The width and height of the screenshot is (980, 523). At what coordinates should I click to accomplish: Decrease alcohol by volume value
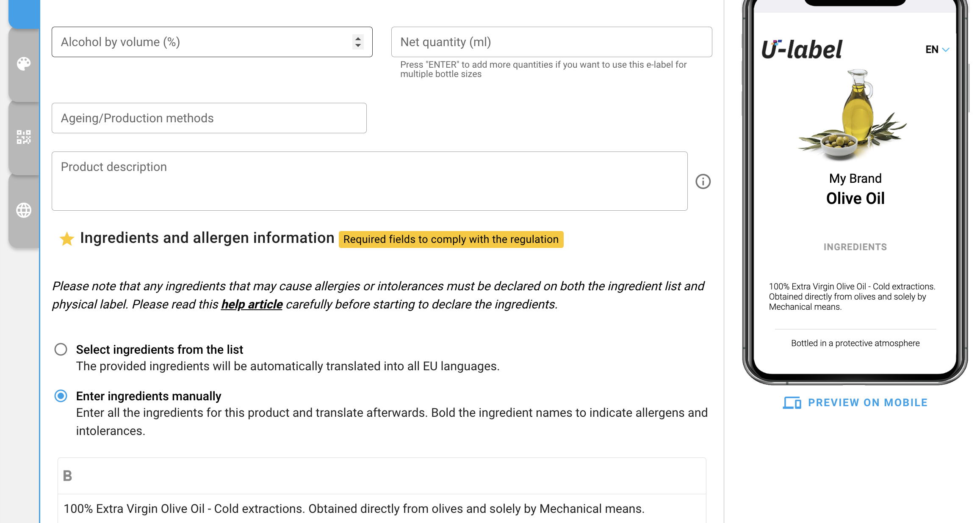[x=358, y=45]
